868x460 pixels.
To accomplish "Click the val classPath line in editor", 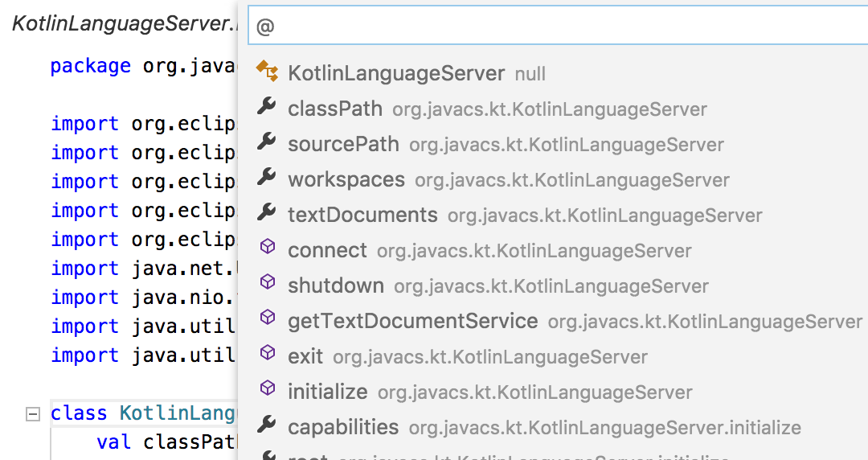I will click(166, 442).
